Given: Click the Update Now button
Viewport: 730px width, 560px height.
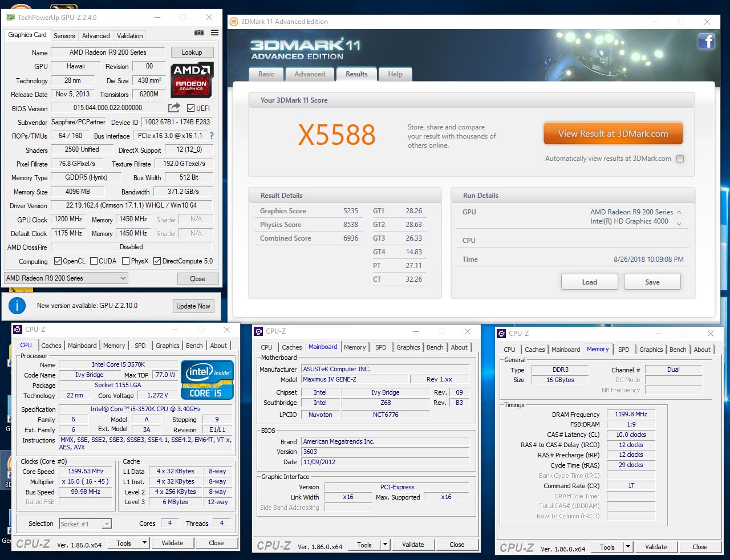Looking at the screenshot, I should (193, 306).
